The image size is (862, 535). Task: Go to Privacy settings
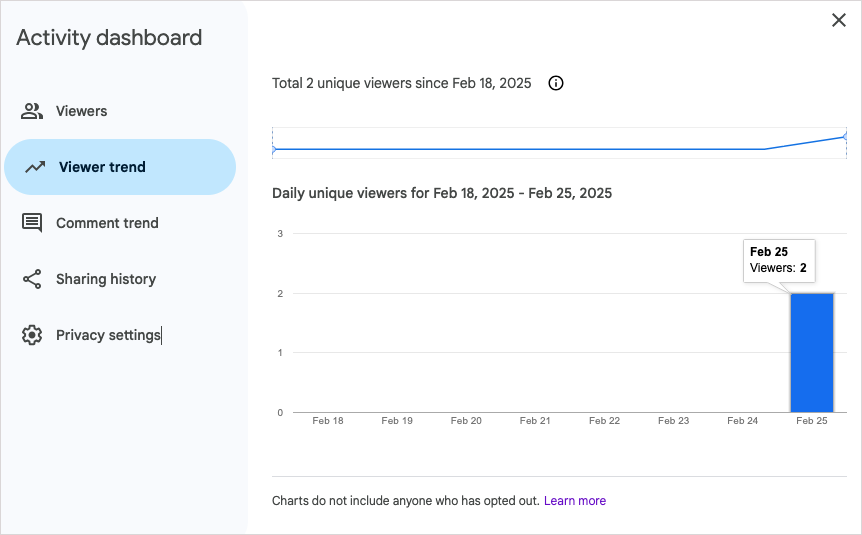point(120,335)
